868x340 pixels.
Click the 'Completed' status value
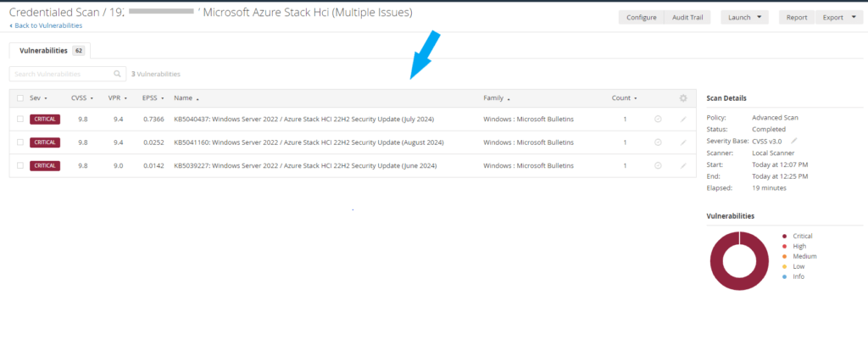pyautogui.click(x=768, y=129)
